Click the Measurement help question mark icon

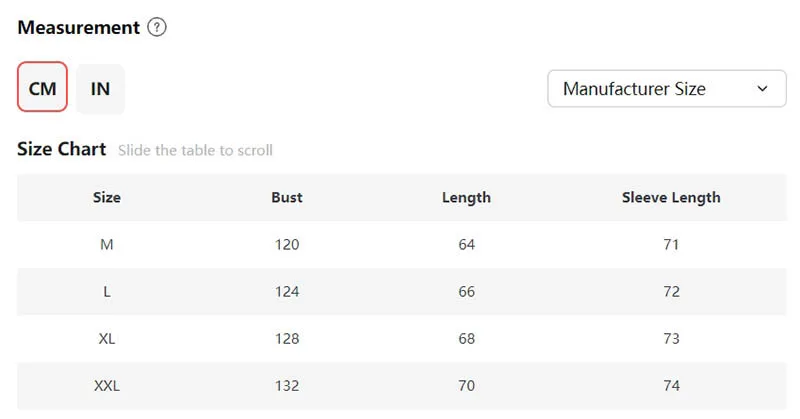pos(156,28)
